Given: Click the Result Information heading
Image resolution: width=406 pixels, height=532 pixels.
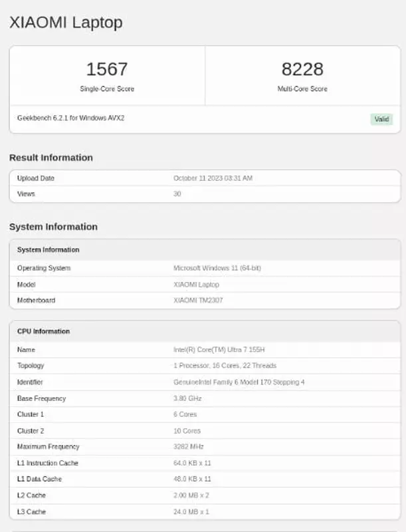Looking at the screenshot, I should (x=51, y=158).
